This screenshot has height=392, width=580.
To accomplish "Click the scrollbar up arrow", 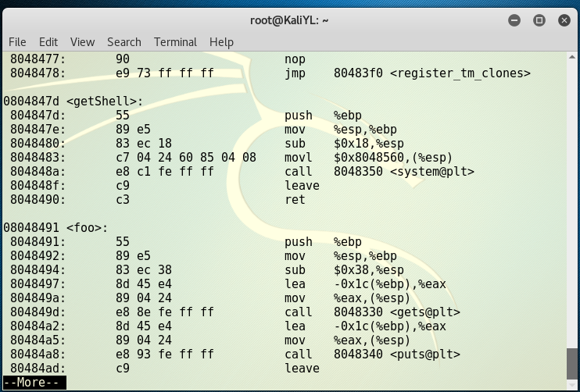I will (571, 57).
